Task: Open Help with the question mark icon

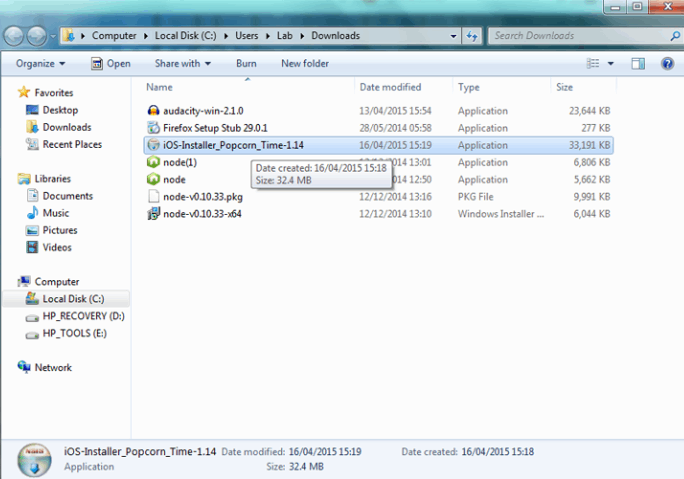Action: tap(667, 64)
